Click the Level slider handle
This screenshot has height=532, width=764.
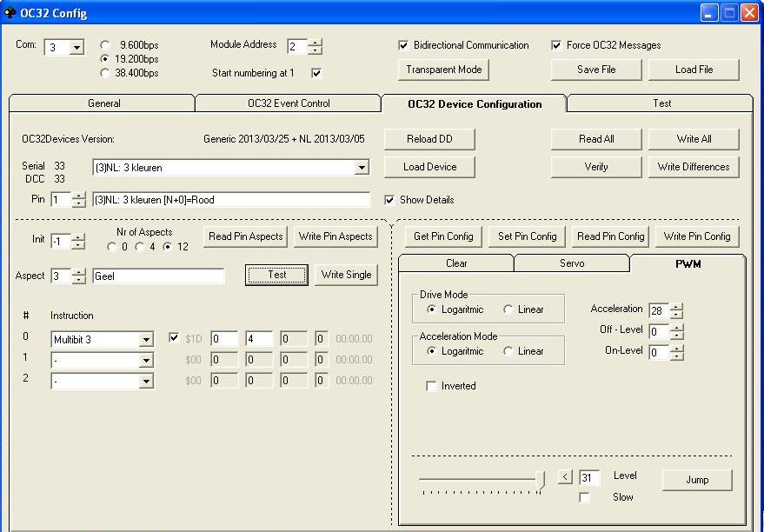tap(540, 478)
